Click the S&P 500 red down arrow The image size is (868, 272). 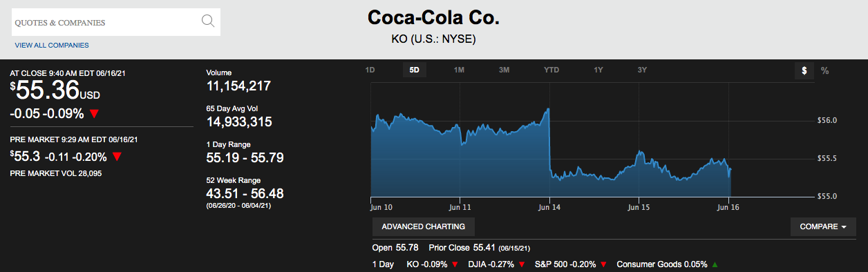click(603, 264)
